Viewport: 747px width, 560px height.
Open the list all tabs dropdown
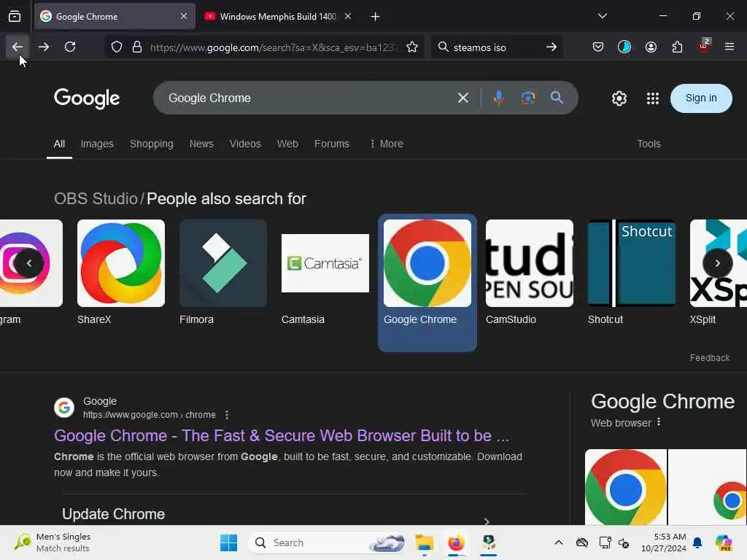[x=602, y=16]
